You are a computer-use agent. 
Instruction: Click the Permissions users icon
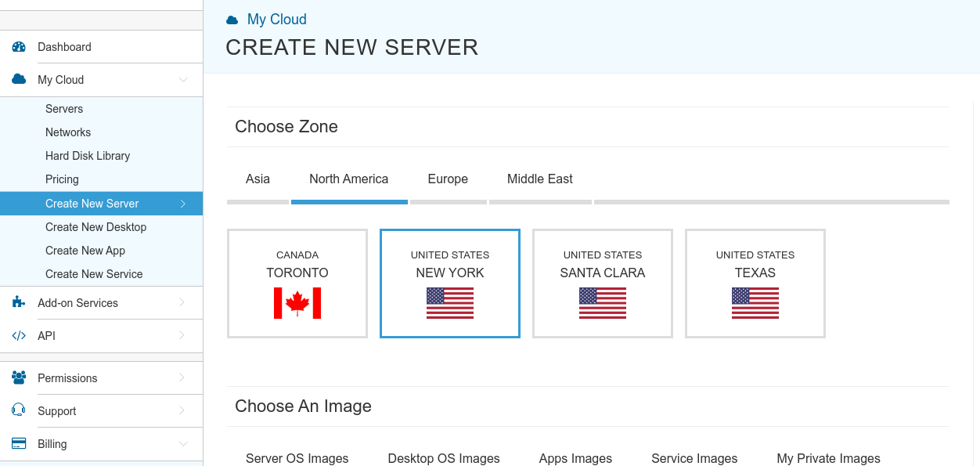[x=19, y=378]
